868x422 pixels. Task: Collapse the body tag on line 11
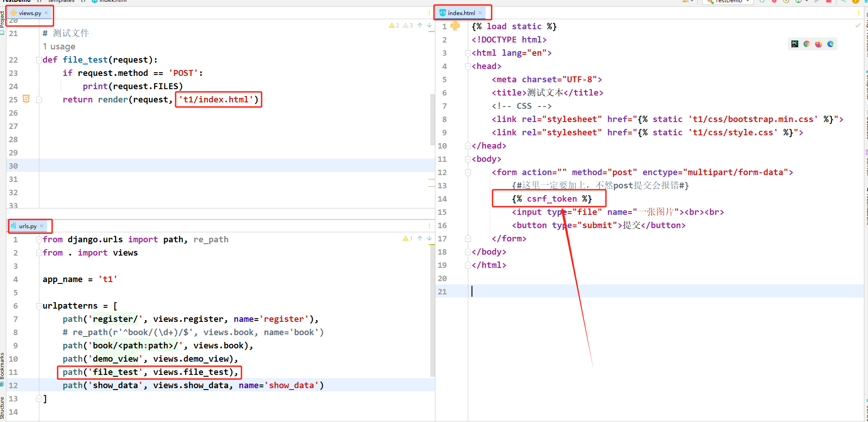coord(468,159)
